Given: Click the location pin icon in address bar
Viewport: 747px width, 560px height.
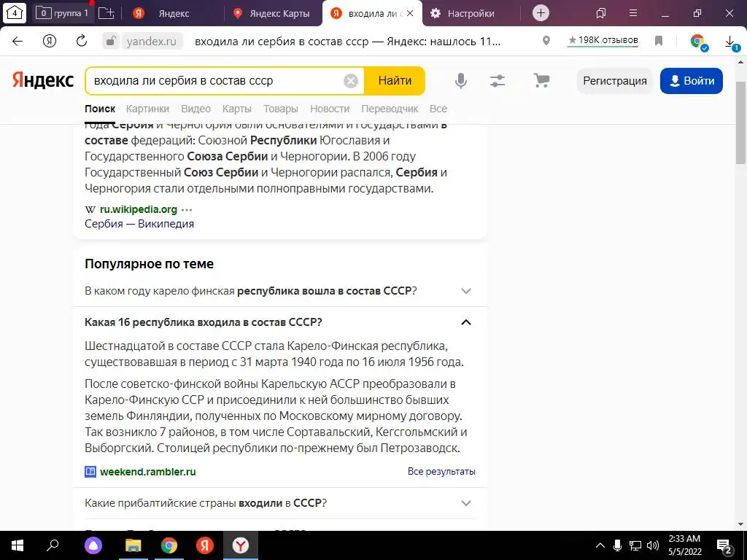Looking at the screenshot, I should 546,41.
